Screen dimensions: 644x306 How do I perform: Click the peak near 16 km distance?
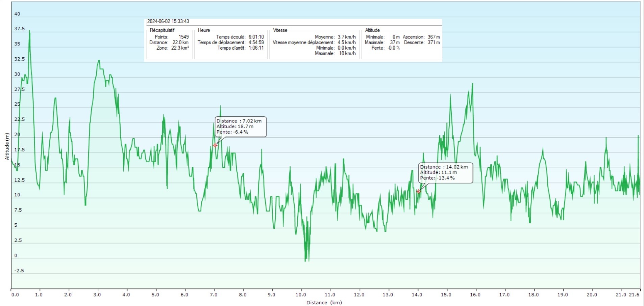472,84
